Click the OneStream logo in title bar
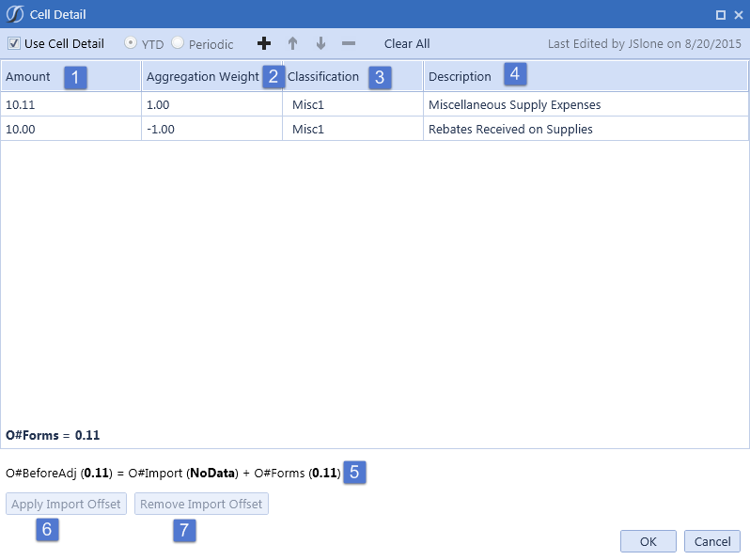Viewport: 750px width, 560px height. tap(15, 14)
